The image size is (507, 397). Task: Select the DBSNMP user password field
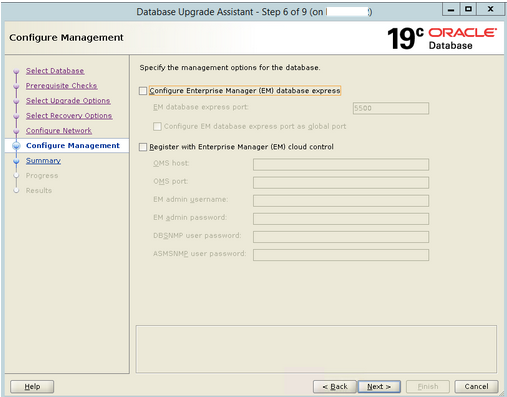(x=341, y=237)
